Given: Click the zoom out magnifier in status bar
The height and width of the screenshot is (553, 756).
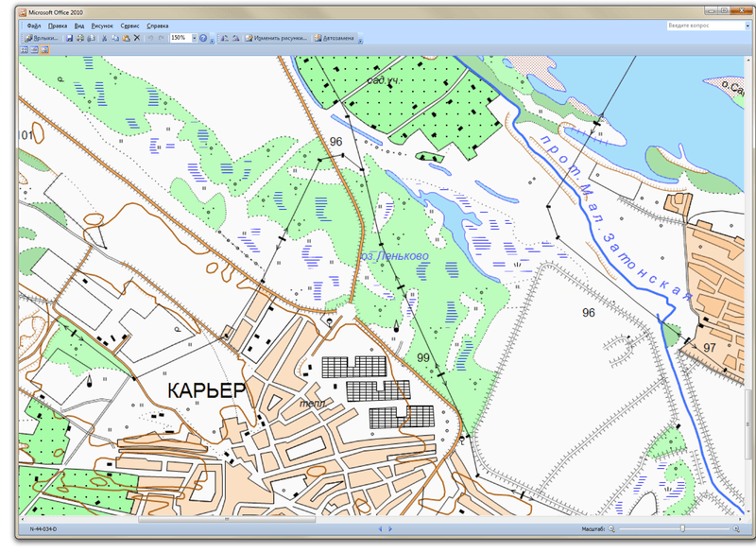Looking at the screenshot, I should click(610, 529).
